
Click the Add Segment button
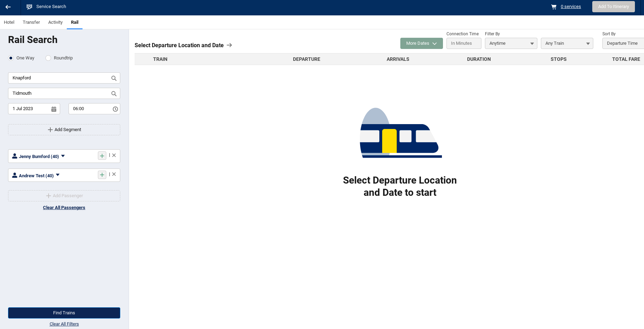(64, 130)
